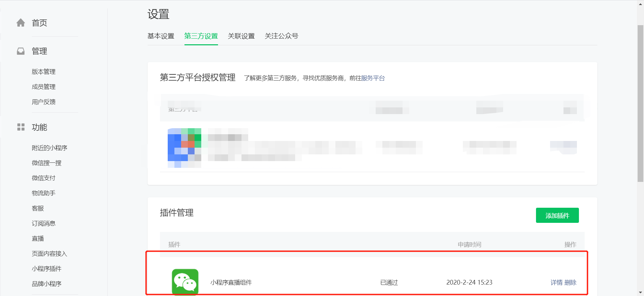Open 详情 for 小程序直播组件
This screenshot has height=296, width=644.
[x=556, y=283]
